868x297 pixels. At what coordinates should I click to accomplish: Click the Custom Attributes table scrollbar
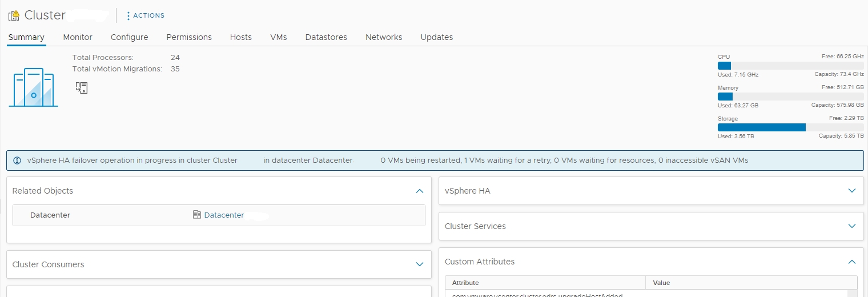852,293
